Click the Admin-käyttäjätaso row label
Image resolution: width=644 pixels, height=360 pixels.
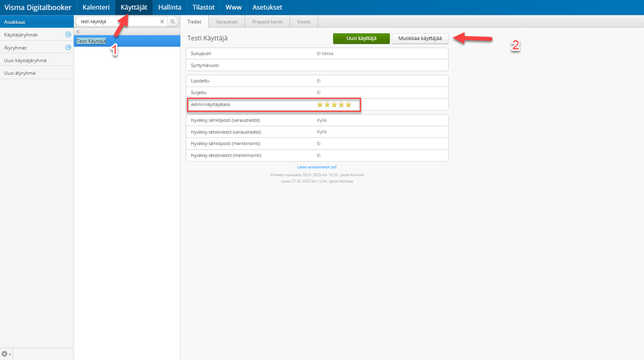[x=210, y=105]
